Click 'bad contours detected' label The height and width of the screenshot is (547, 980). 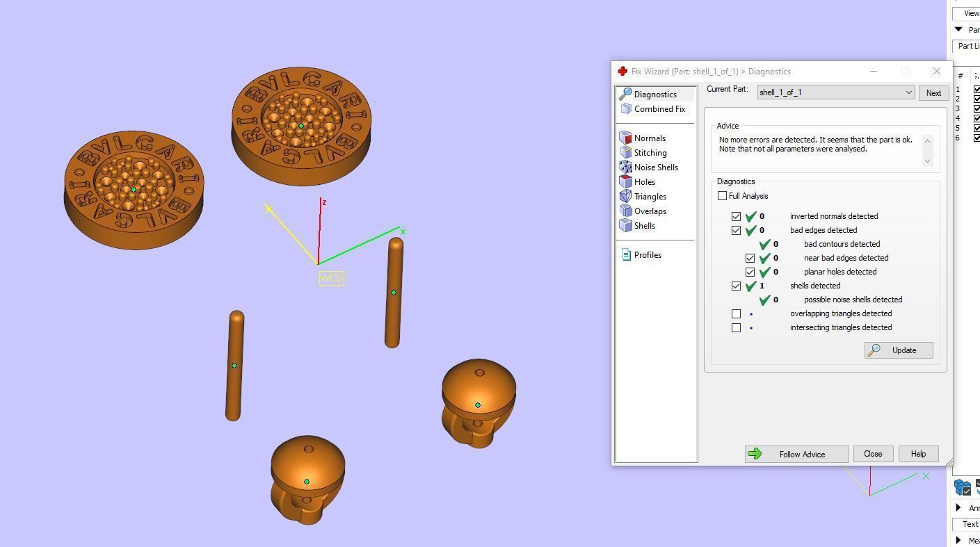(x=842, y=244)
